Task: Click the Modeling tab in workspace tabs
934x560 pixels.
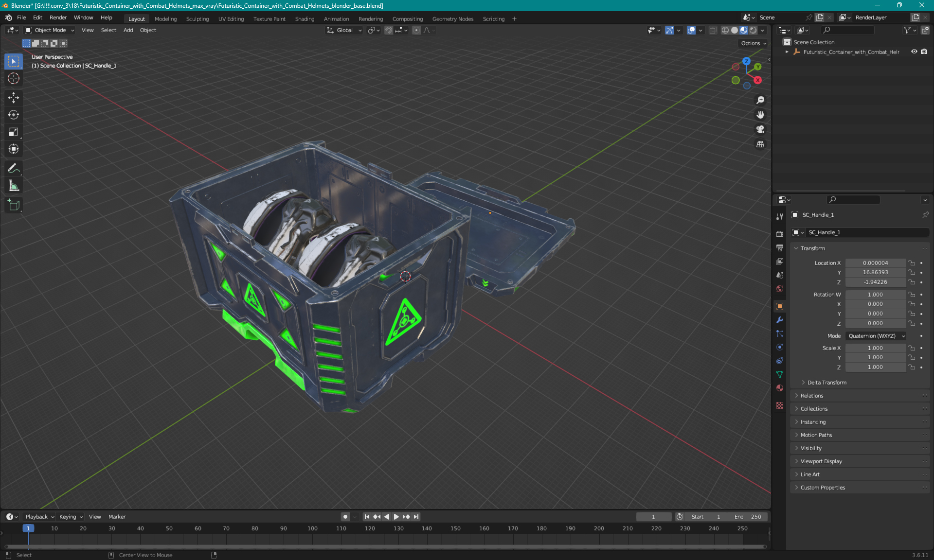Action: click(165, 18)
